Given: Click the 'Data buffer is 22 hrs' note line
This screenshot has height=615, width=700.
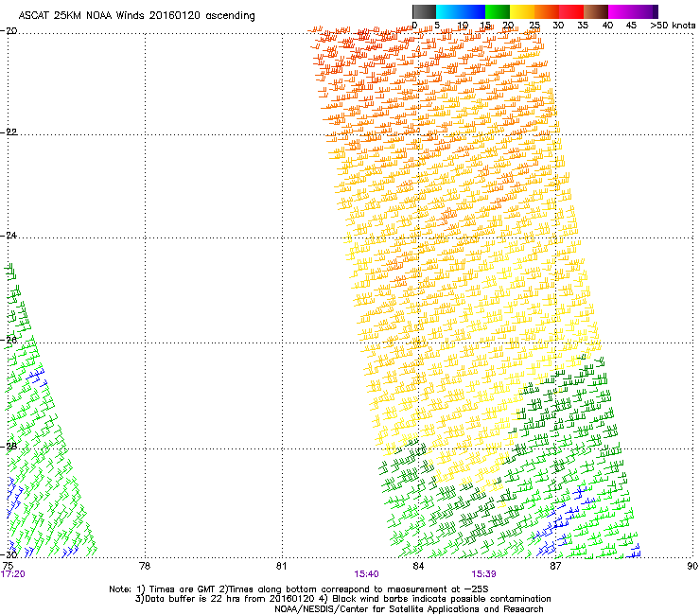Looking at the screenshot, I should pos(342,599).
